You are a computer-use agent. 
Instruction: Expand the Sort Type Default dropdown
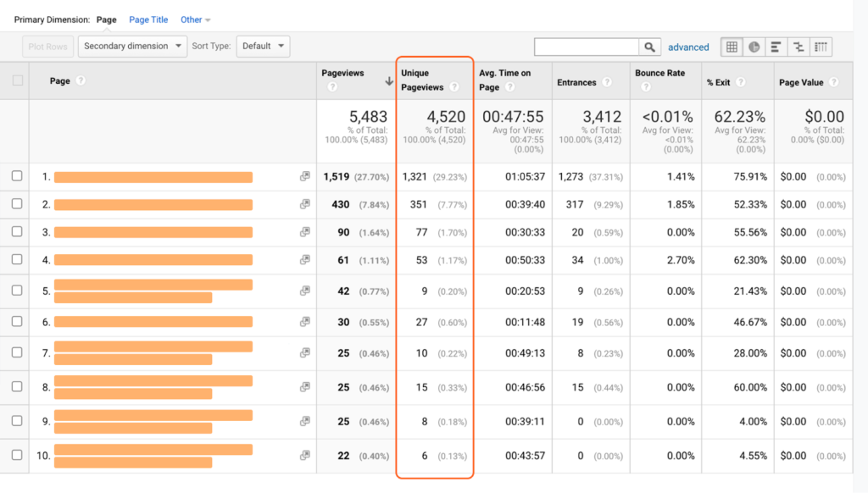[x=263, y=47]
